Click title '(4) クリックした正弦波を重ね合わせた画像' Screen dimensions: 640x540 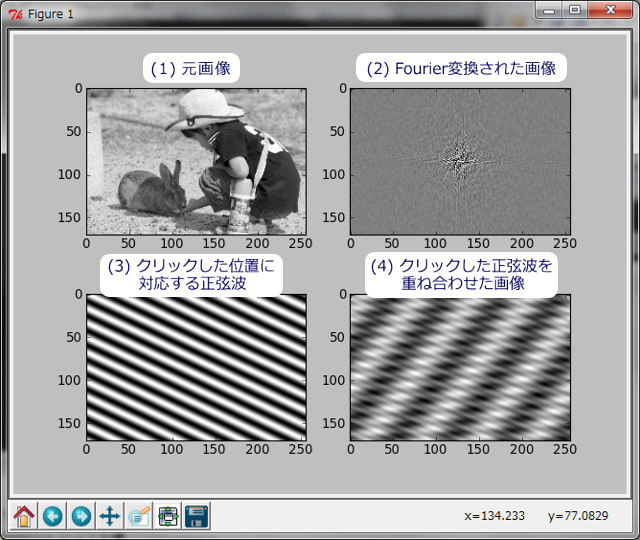pyautogui.click(x=461, y=275)
